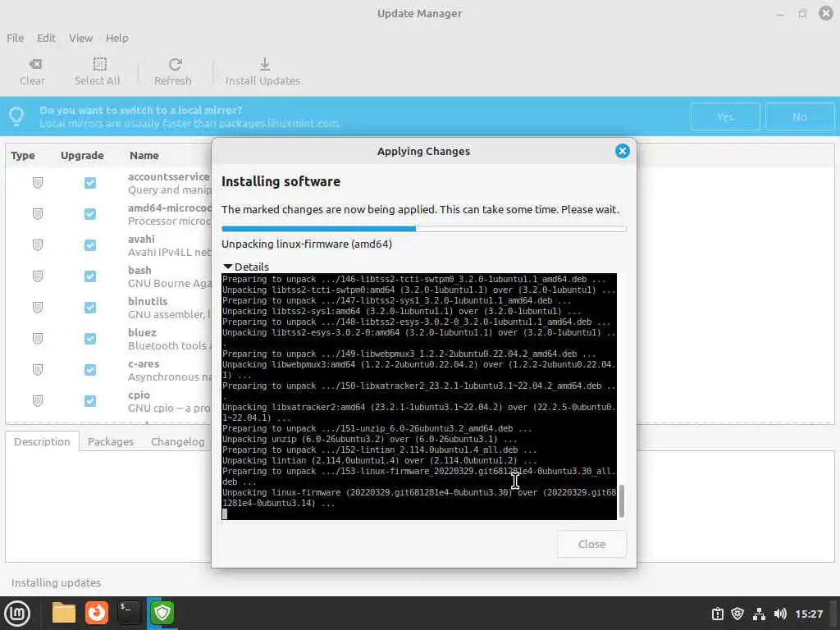The image size is (840, 630).
Task: Switch to the Description tab
Action: (43, 441)
